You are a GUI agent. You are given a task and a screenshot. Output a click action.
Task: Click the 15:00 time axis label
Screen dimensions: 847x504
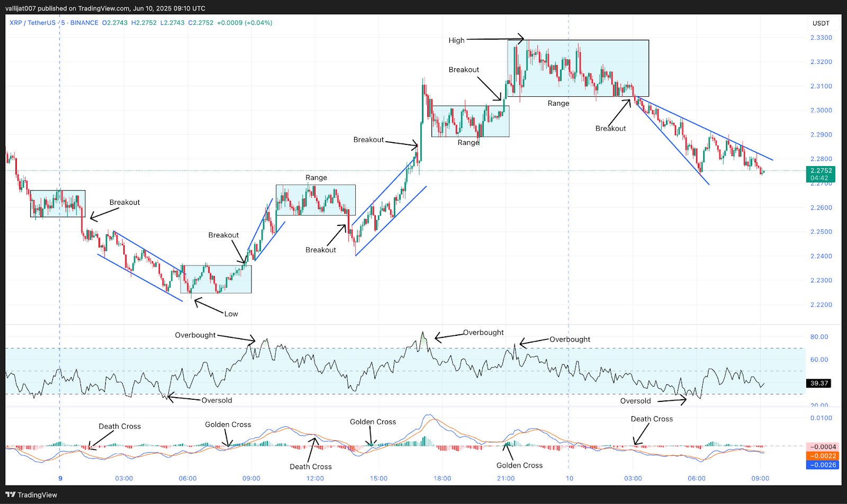379,478
